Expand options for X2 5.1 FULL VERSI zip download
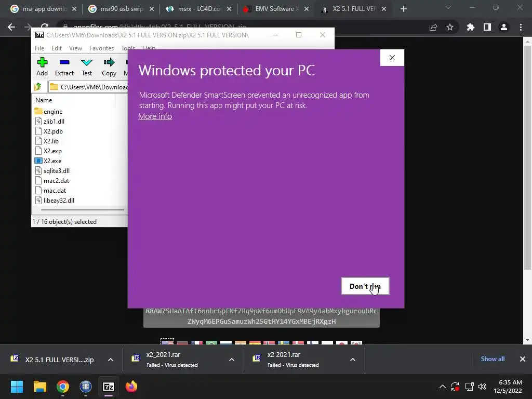The width and height of the screenshot is (532, 399). point(111,360)
